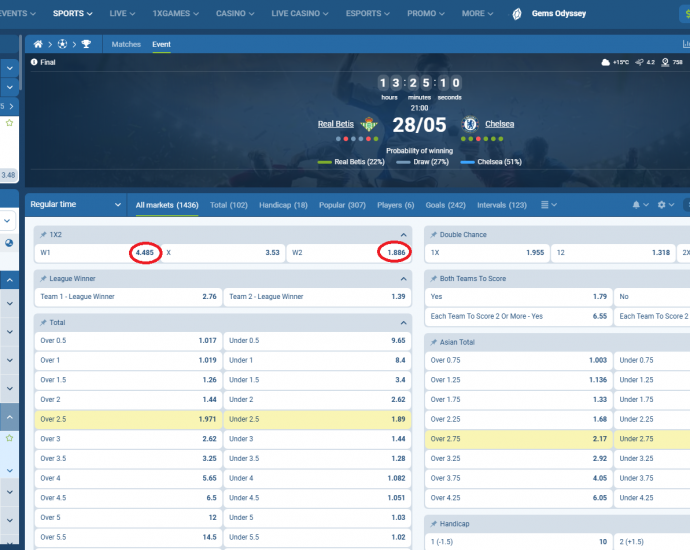Switch to Goals (242) tab
The height and width of the screenshot is (550, 690).
click(x=445, y=205)
